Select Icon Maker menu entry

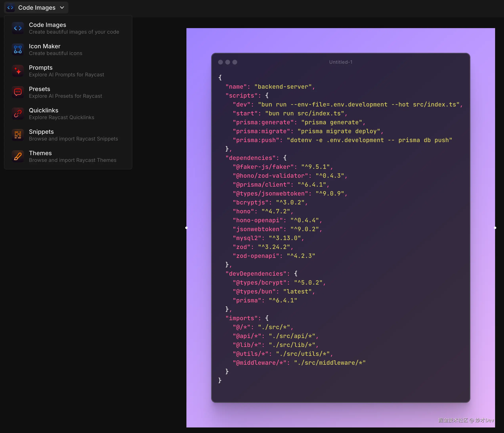pyautogui.click(x=45, y=46)
